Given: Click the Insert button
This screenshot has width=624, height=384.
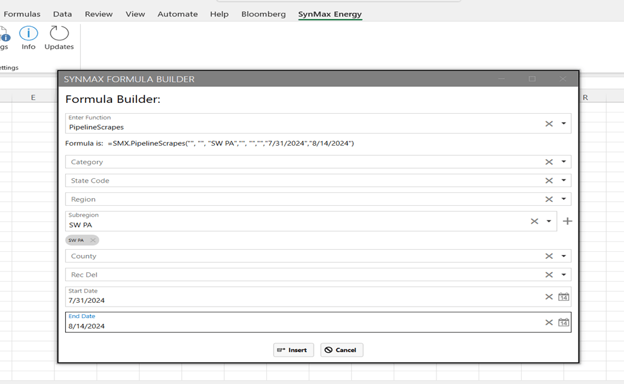Looking at the screenshot, I should (293, 350).
